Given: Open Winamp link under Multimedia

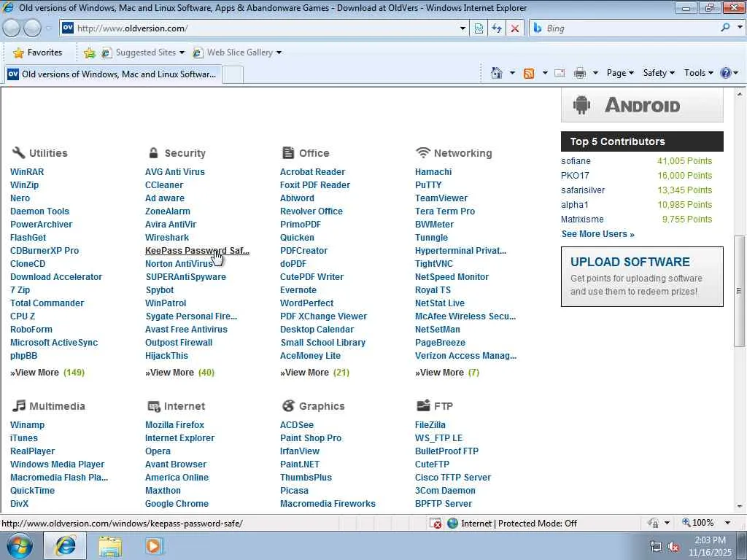Looking at the screenshot, I should click(27, 425).
